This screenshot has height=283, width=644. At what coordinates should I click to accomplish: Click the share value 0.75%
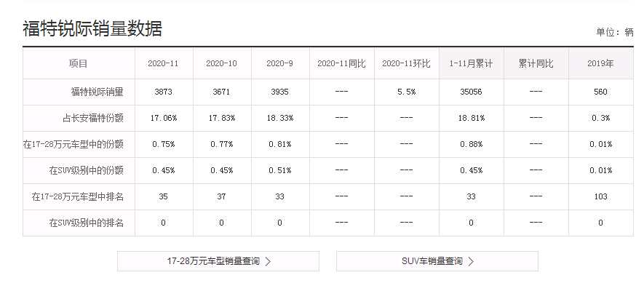click(x=164, y=145)
